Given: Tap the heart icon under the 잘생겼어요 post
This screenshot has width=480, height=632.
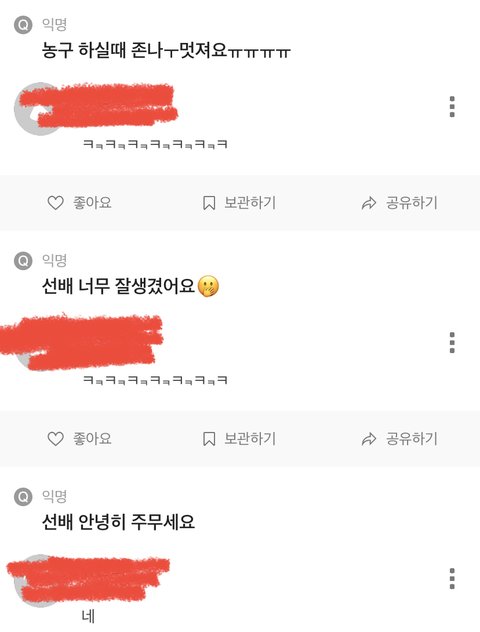Looking at the screenshot, I should tap(56, 439).
